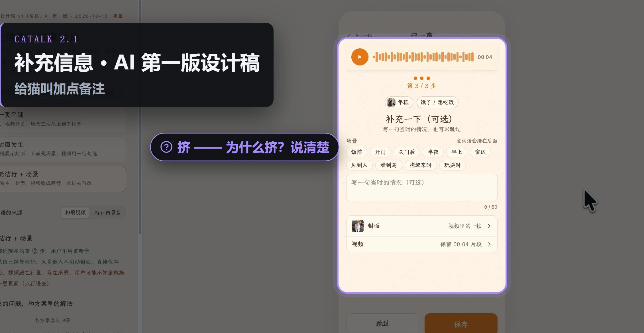The height and width of the screenshot is (333, 644).
Task: Select the 一页平铺 option card
Action: coord(63,120)
